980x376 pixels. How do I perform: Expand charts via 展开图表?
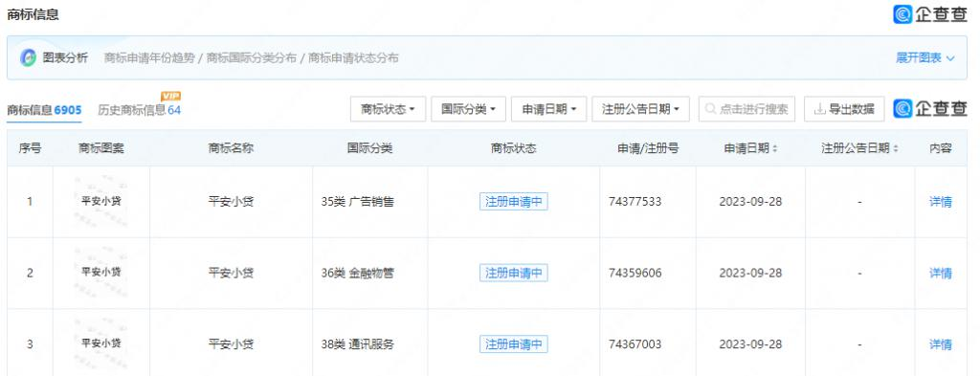(925, 58)
